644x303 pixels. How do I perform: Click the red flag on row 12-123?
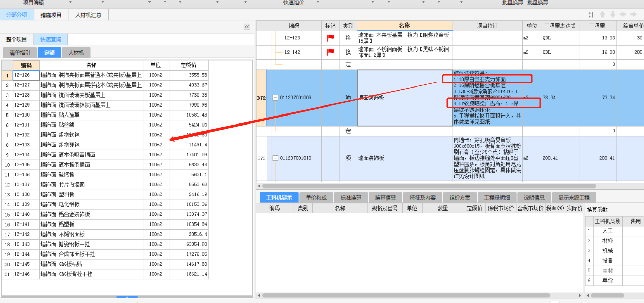[330, 38]
